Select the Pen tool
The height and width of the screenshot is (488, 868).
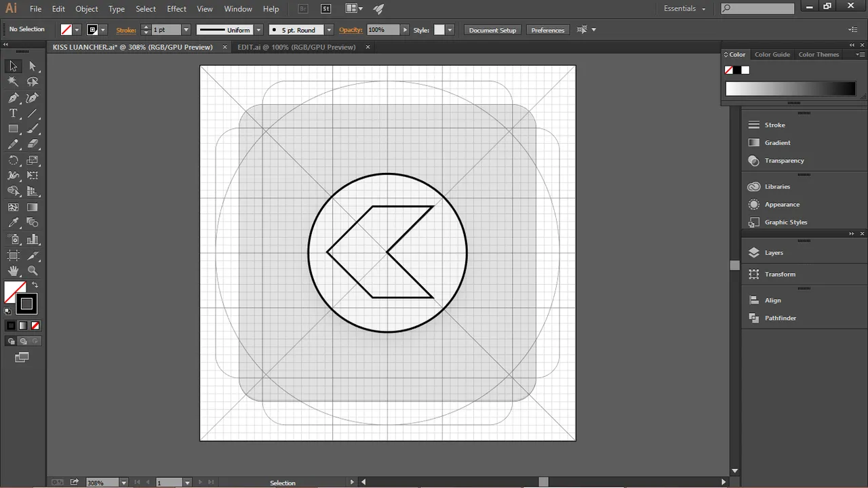13,98
